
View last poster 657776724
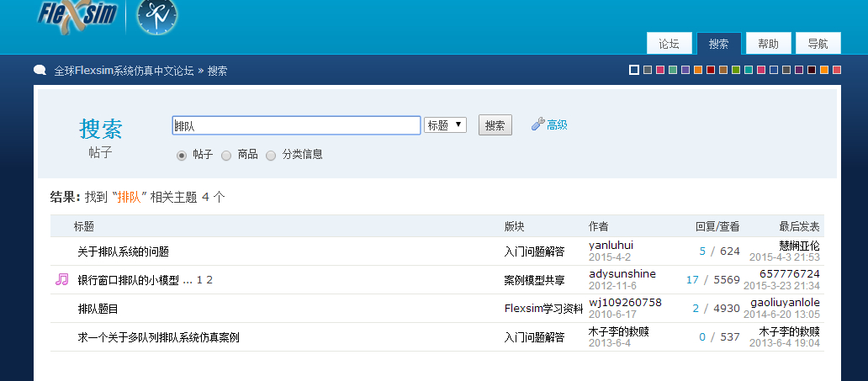790,273
